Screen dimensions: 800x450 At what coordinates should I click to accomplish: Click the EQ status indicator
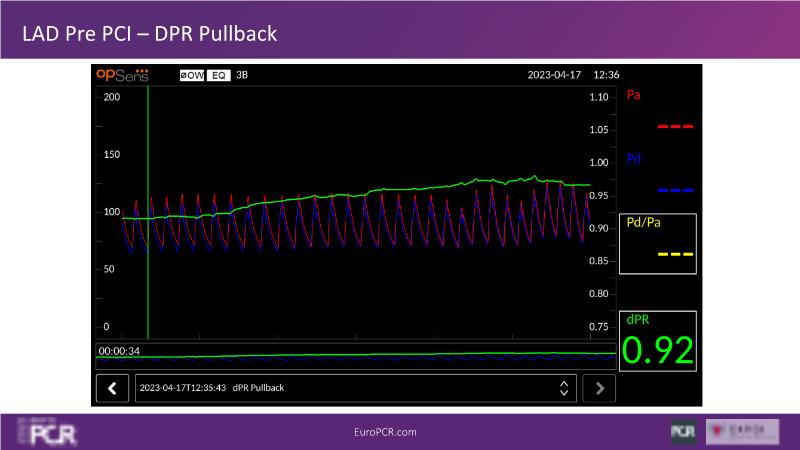pyautogui.click(x=218, y=75)
